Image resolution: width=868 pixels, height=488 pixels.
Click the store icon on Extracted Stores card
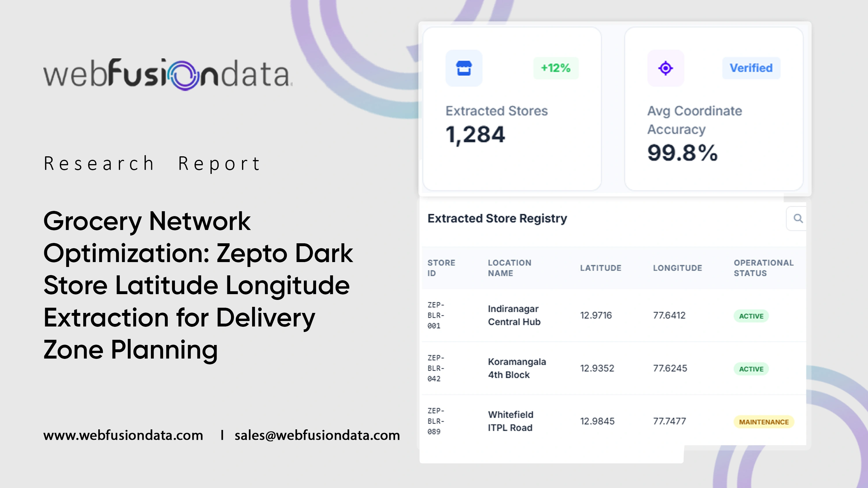464,68
